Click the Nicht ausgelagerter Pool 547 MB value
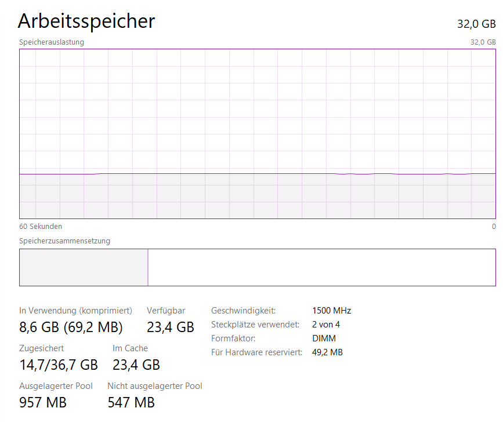Screen dimensions: 503x448 pos(131,402)
